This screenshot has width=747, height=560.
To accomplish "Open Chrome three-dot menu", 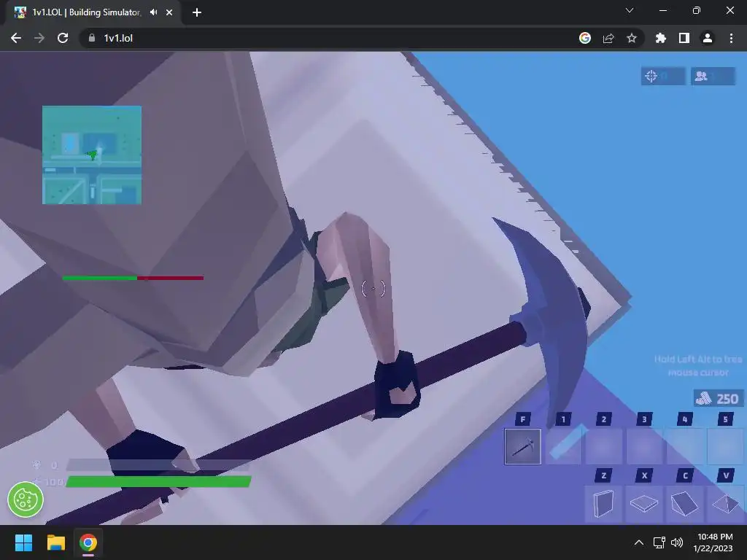I will 731,38.
